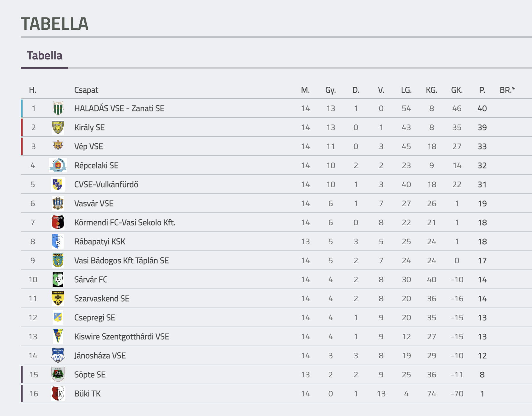Select the Répcelaki SE badge icon
This screenshot has height=416, width=532.
point(58,166)
